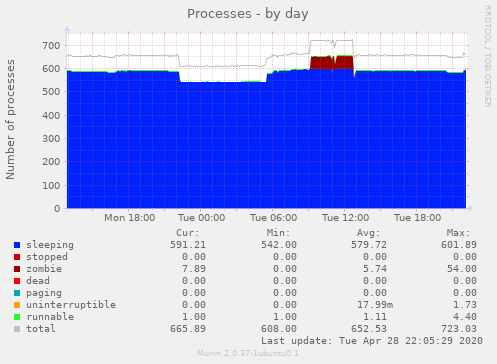Screen dimensions: 497x364
Task: Click runnable maximum value 4.40
Action: (465, 317)
